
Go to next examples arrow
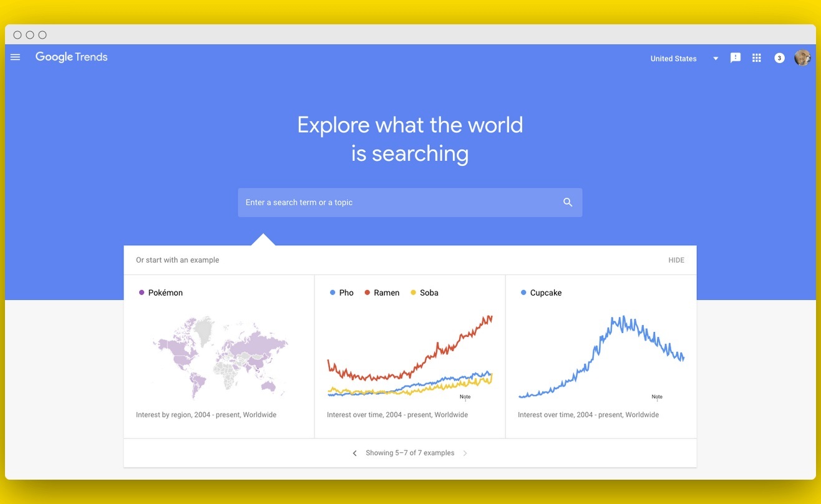(x=465, y=453)
